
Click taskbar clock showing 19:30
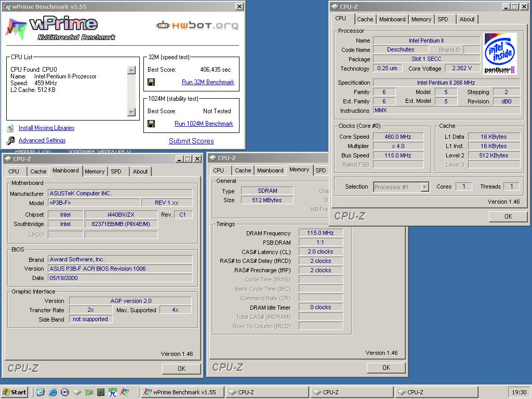(519, 392)
